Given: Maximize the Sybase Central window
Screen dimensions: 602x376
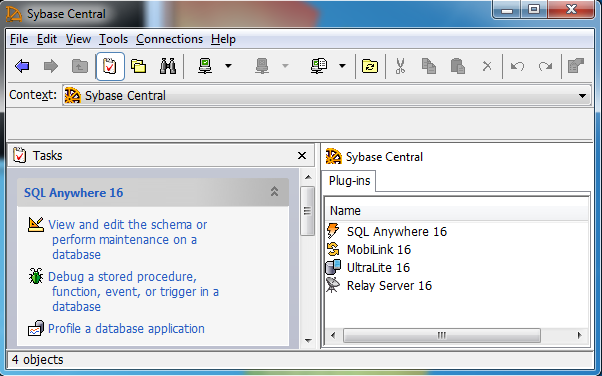Looking at the screenshot, I should pos(534,9).
